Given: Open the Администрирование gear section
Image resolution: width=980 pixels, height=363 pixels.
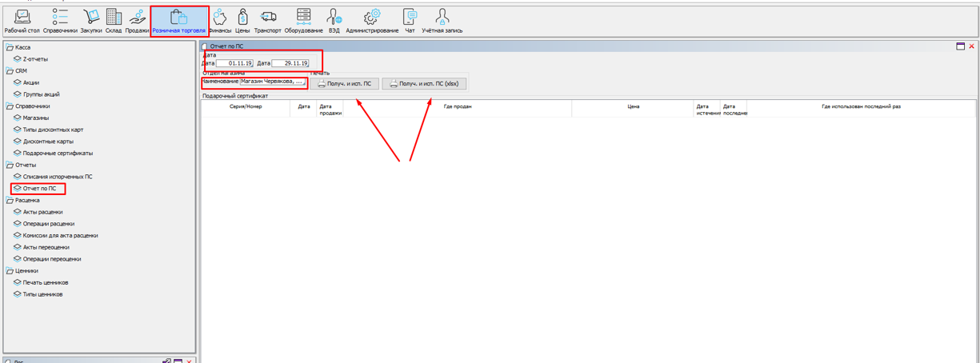Looking at the screenshot, I should [x=371, y=19].
